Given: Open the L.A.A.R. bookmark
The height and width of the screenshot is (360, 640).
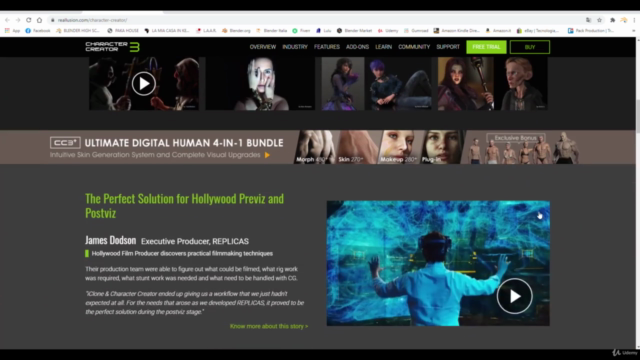Looking at the screenshot, I should pos(206,31).
